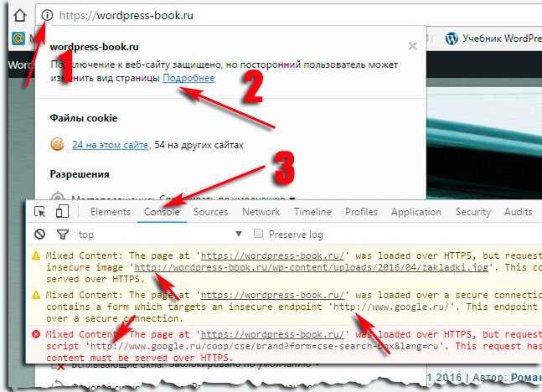Activate DevTools element inspector icon

tap(40, 212)
